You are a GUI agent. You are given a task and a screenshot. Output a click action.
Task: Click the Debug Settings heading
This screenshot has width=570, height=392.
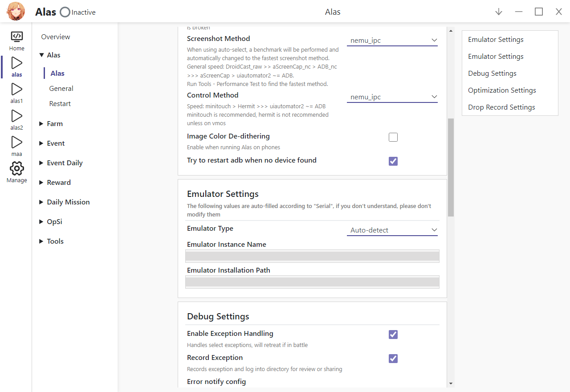(218, 317)
